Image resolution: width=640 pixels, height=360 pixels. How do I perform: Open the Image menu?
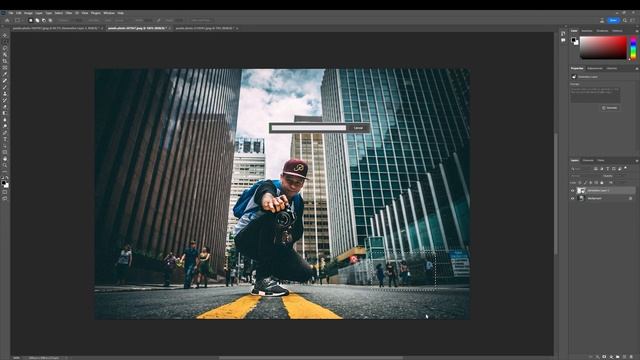[x=28, y=13]
